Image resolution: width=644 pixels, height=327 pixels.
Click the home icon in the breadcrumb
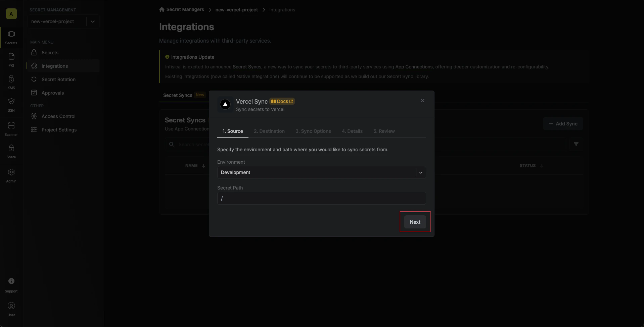(x=162, y=9)
